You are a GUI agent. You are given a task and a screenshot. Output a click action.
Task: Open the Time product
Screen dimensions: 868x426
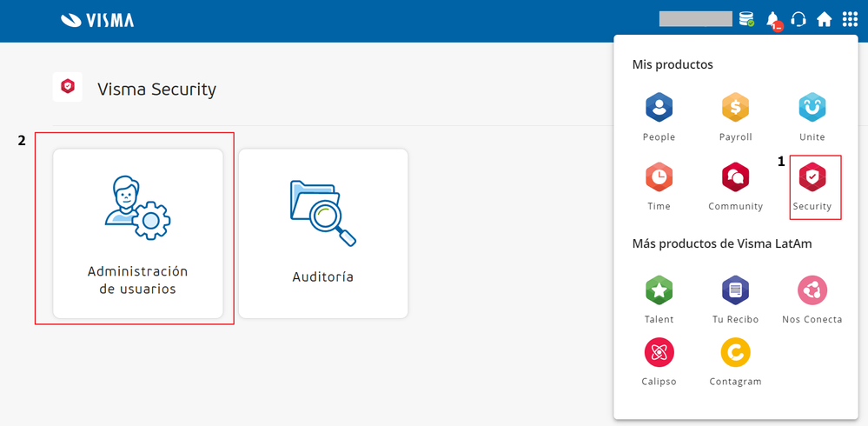click(659, 187)
